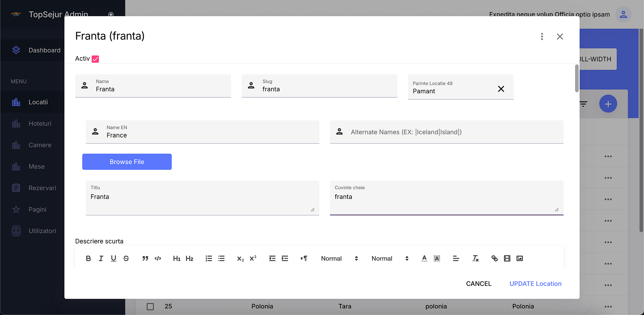The image size is (644, 315).
Task: Insert a link in the editor
Action: (494, 258)
